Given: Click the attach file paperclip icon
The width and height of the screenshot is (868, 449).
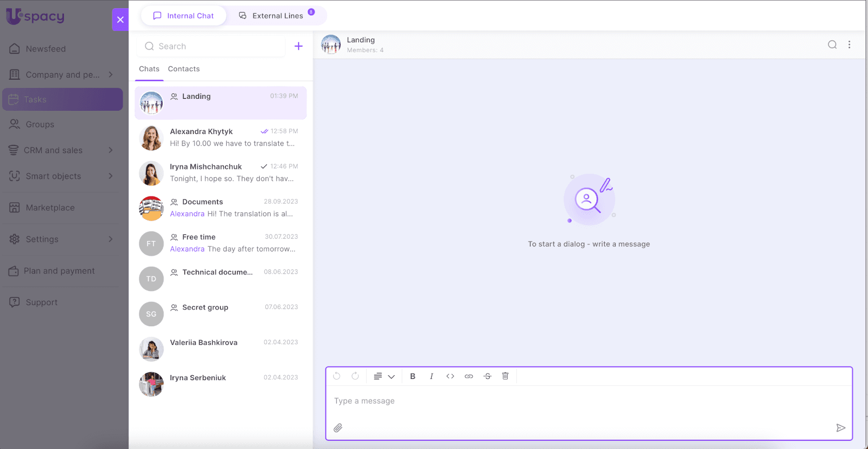Looking at the screenshot, I should 338,428.
